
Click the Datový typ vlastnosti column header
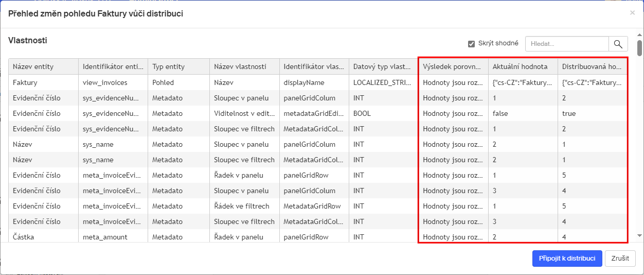(x=384, y=67)
